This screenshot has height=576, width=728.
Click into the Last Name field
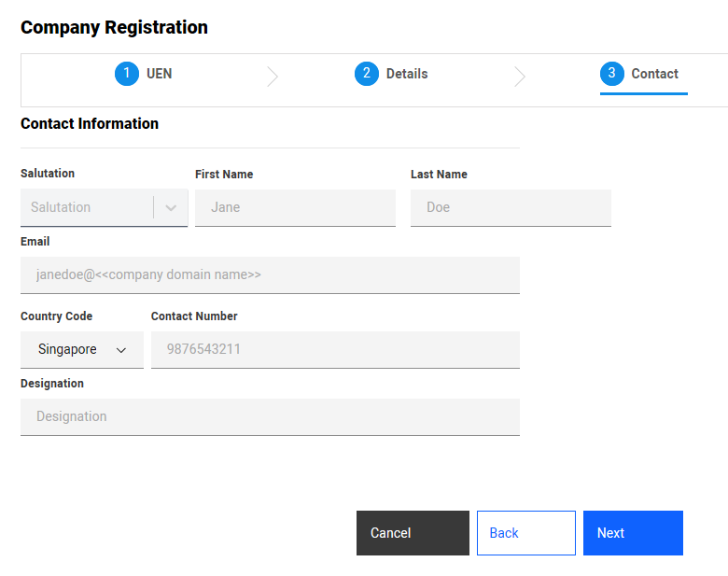click(511, 208)
